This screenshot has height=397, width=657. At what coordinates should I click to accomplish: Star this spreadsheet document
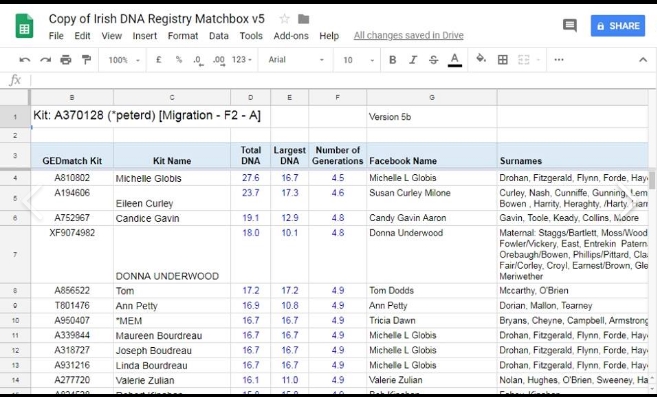point(285,19)
